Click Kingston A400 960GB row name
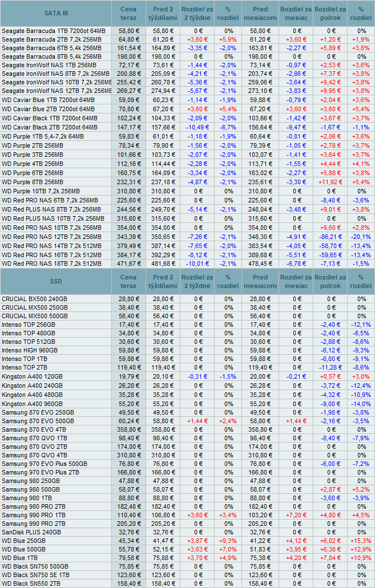375x588 pixels. 32,404
